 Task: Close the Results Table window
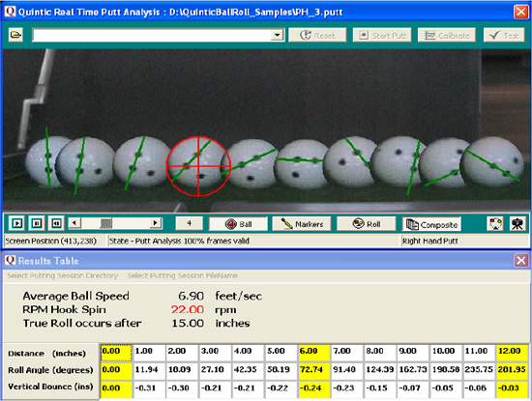coord(521,260)
